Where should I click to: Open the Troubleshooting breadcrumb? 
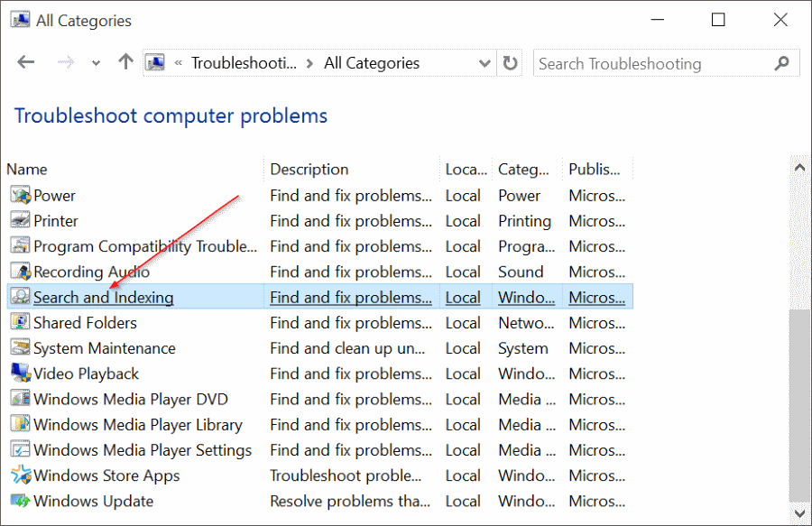pyautogui.click(x=244, y=63)
